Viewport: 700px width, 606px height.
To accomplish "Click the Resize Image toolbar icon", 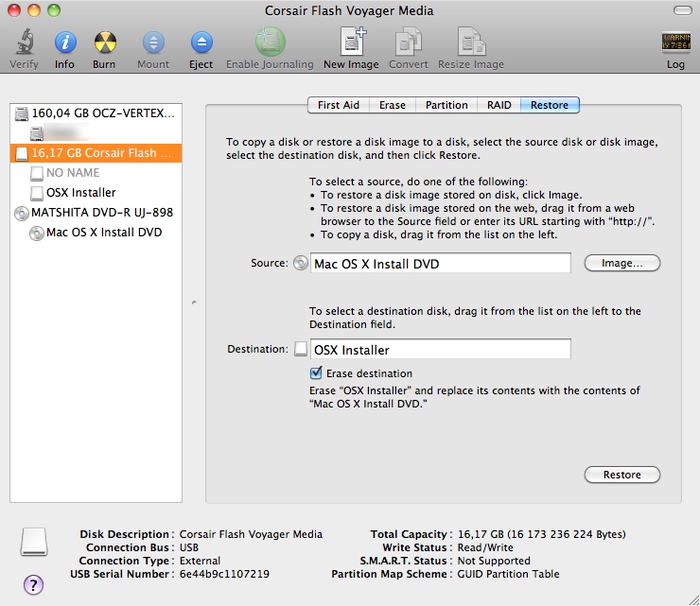I will coord(471,42).
